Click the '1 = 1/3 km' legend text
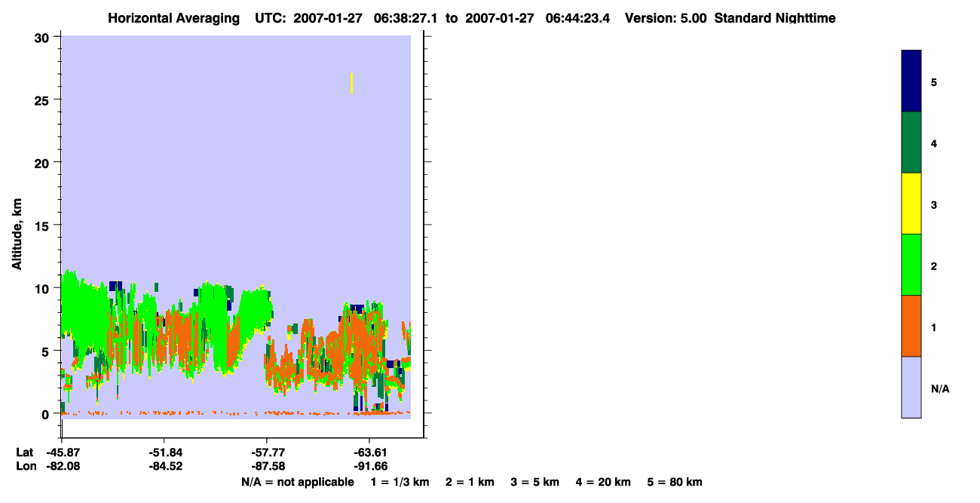Image resolution: width=980 pixels, height=503 pixels. [400, 482]
